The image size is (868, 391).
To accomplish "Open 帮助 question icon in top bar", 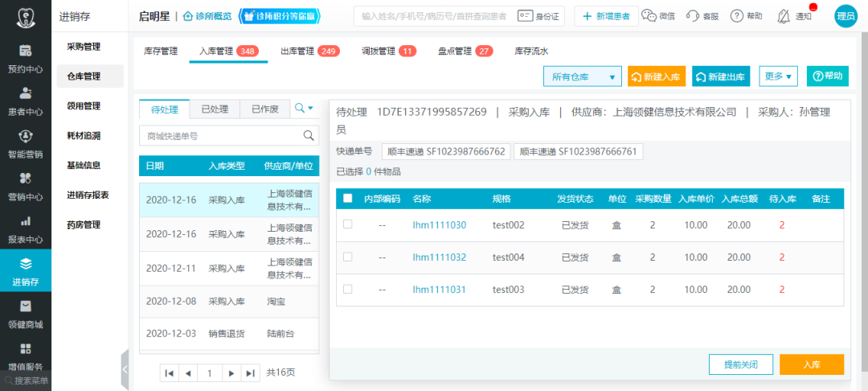I will 736,16.
